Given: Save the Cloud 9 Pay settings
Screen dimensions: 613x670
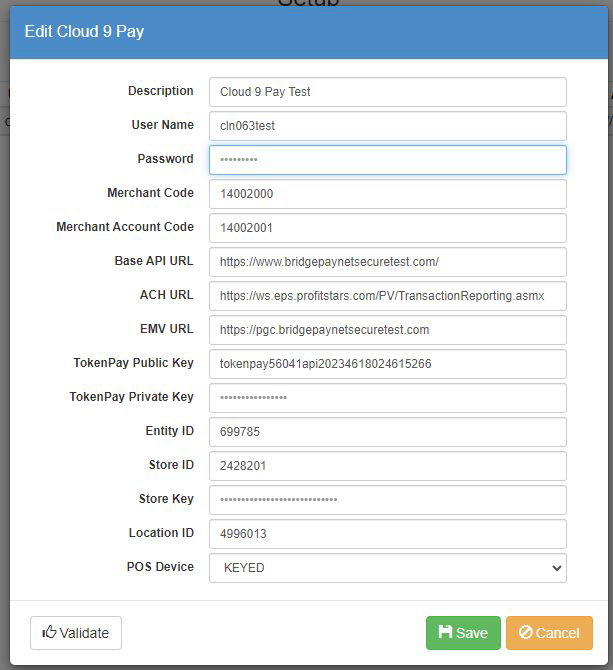Looking at the screenshot, I should click(463, 633).
